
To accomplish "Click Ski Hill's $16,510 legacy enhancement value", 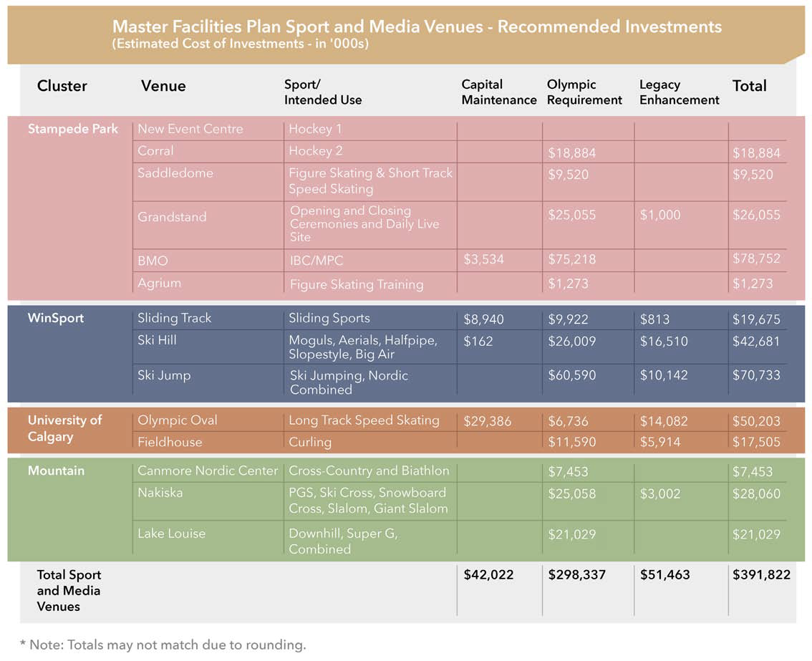I will tap(664, 342).
